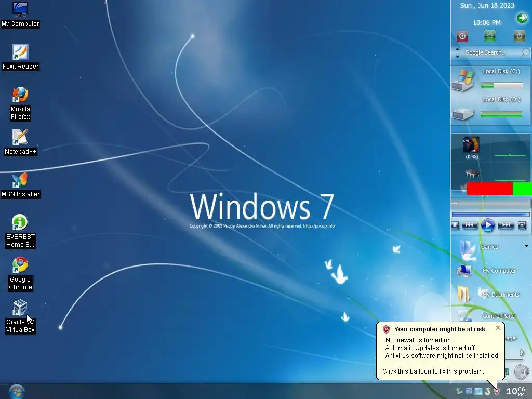This screenshot has height=399, width=532.
Task: Skip to next track in the media player
Action: click(x=506, y=225)
